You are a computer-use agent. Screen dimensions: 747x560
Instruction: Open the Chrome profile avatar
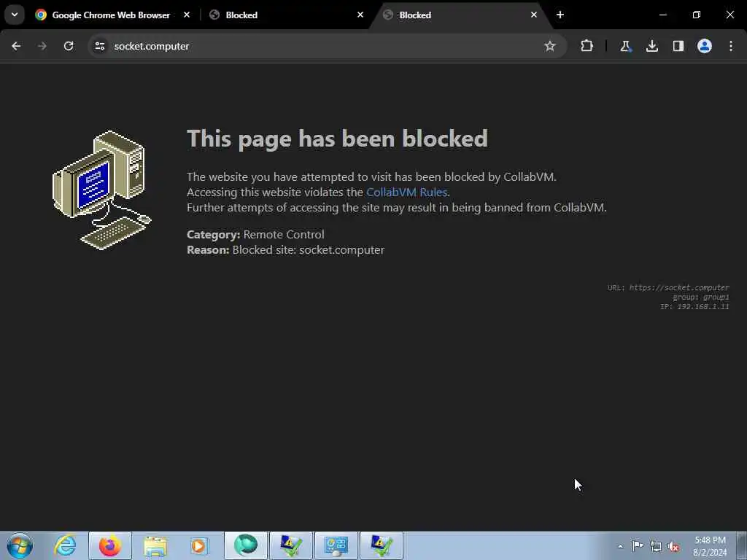pos(705,46)
